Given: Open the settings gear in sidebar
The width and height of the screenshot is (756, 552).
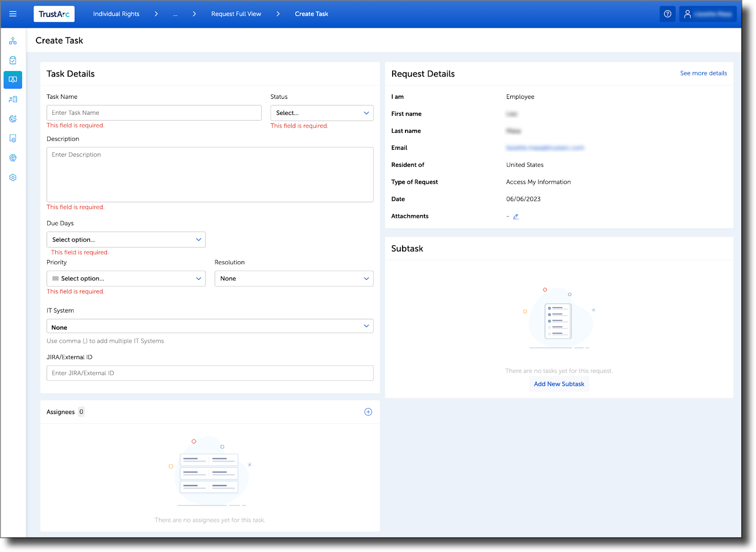Looking at the screenshot, I should [13, 177].
